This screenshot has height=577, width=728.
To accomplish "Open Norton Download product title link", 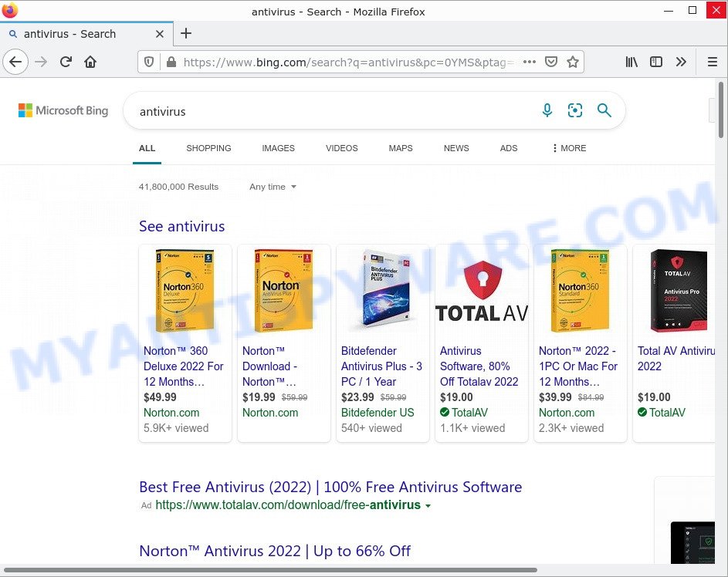I will [269, 366].
